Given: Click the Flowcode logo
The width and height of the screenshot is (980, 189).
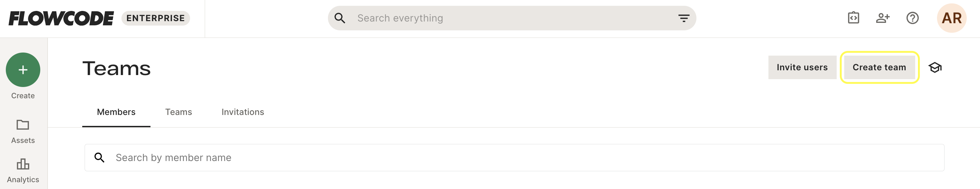Looking at the screenshot, I should tap(61, 18).
